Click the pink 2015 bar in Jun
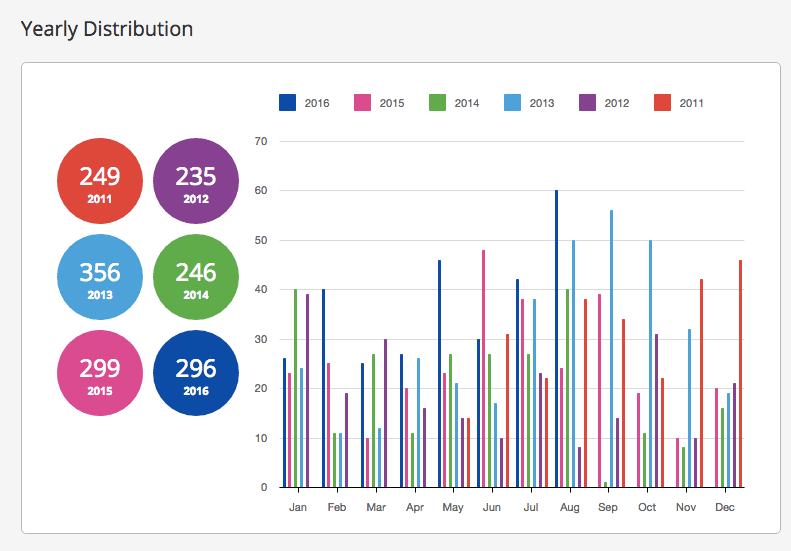This screenshot has height=551, width=791. pyautogui.click(x=484, y=370)
